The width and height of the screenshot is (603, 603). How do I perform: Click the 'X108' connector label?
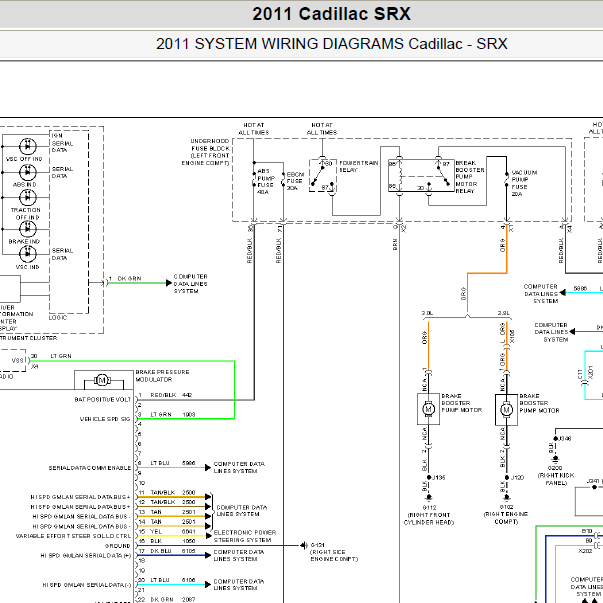tap(512, 337)
